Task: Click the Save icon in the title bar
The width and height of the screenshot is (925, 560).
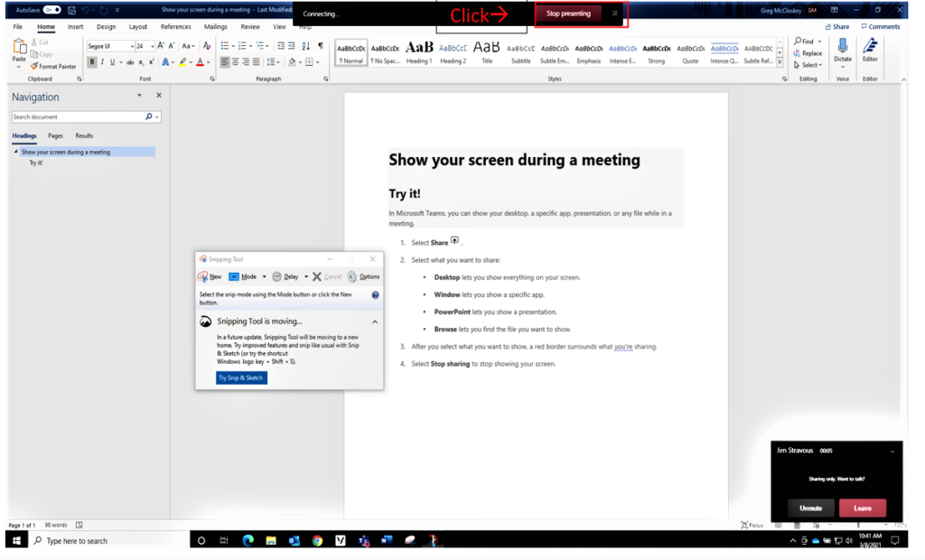Action: point(72,10)
